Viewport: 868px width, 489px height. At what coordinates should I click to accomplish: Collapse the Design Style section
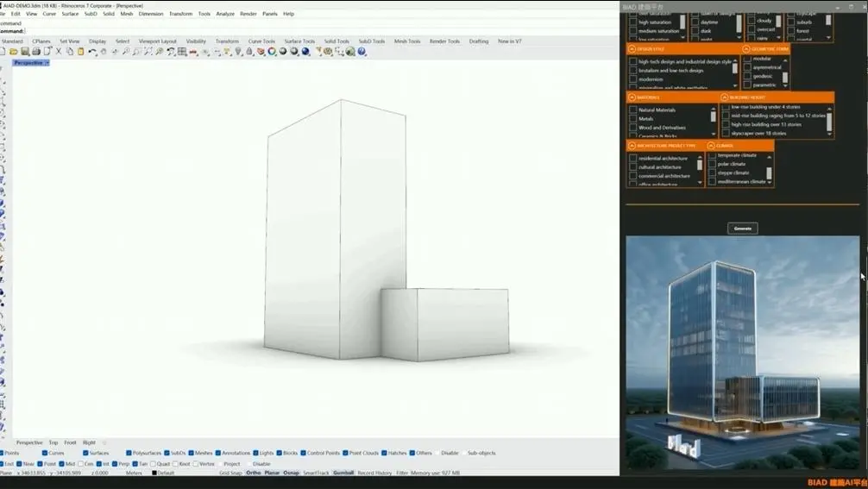click(x=632, y=49)
